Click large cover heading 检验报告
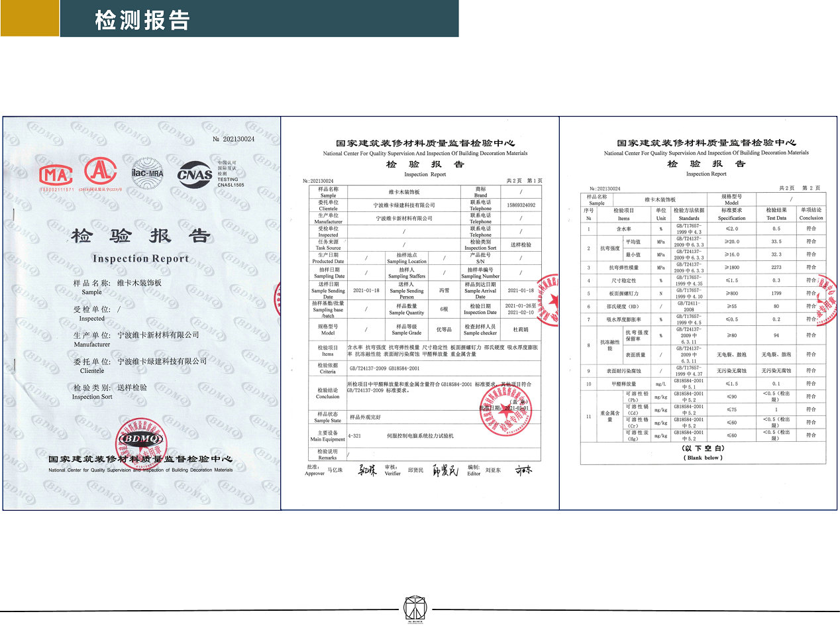The height and width of the screenshot is (630, 840). pyautogui.click(x=141, y=236)
